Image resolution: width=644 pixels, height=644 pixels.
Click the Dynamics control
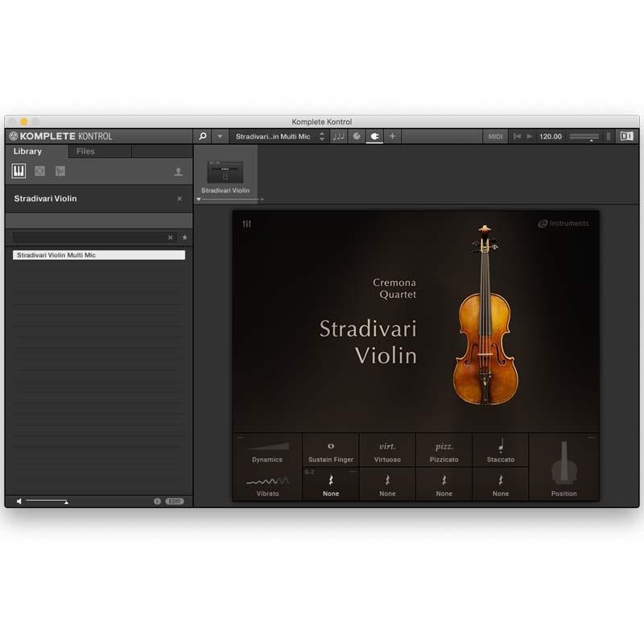(x=267, y=452)
